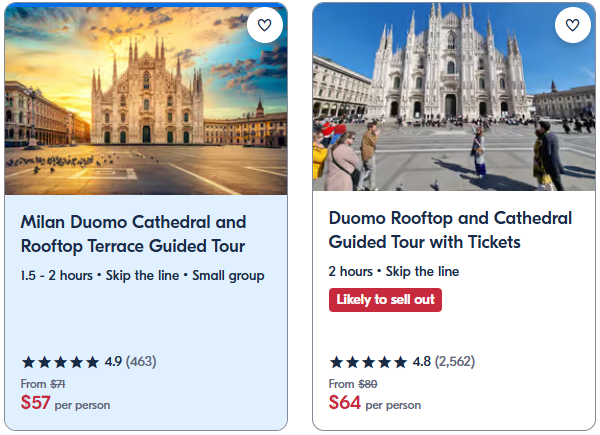The width and height of the screenshot is (600, 435).
Task: Click the crossed-out $71 original price
Action: point(58,384)
